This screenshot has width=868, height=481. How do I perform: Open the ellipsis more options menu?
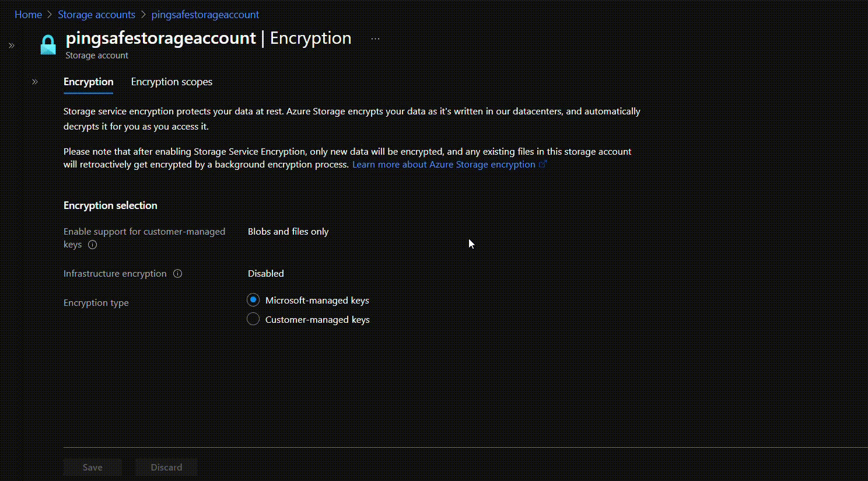point(375,39)
